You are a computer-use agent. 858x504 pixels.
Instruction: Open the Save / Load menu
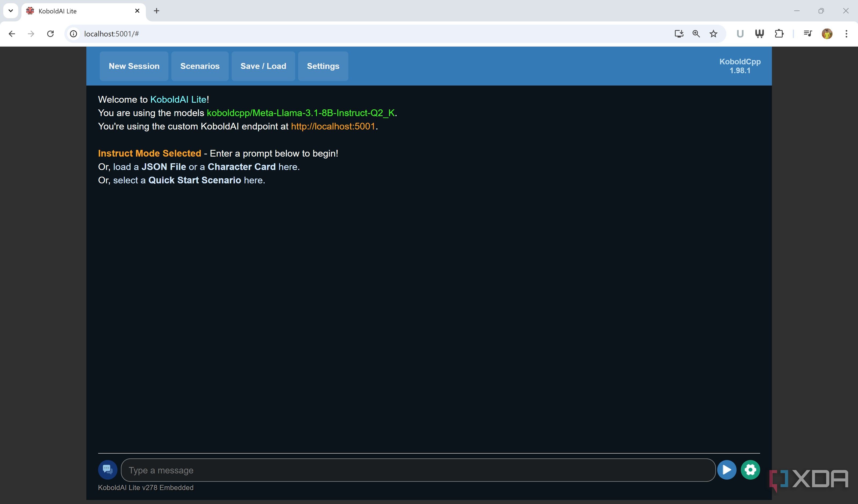click(263, 66)
